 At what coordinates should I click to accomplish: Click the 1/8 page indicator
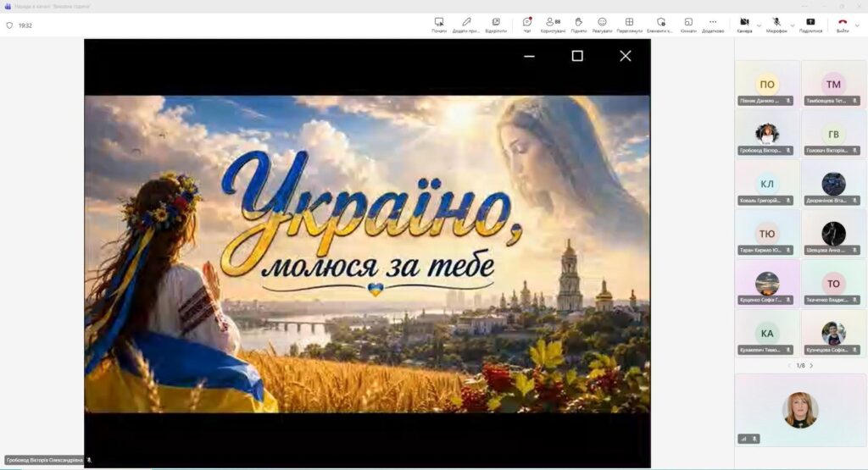click(x=800, y=366)
